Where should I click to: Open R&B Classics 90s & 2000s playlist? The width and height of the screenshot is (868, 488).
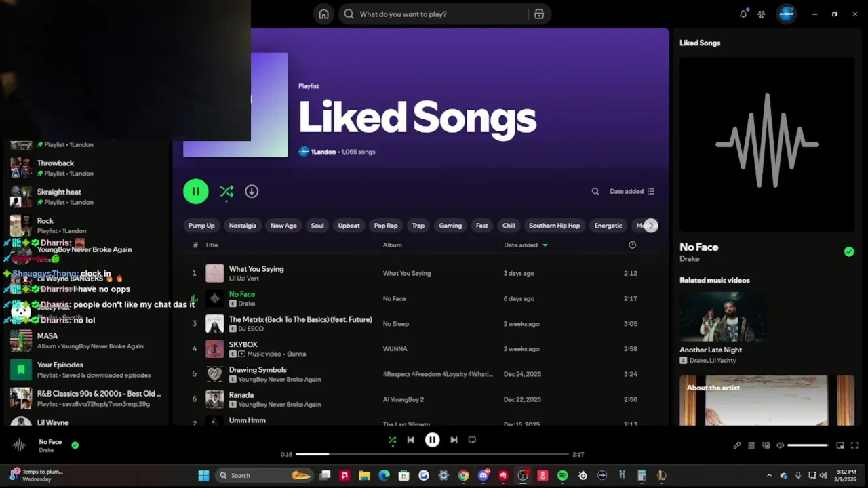85,399
